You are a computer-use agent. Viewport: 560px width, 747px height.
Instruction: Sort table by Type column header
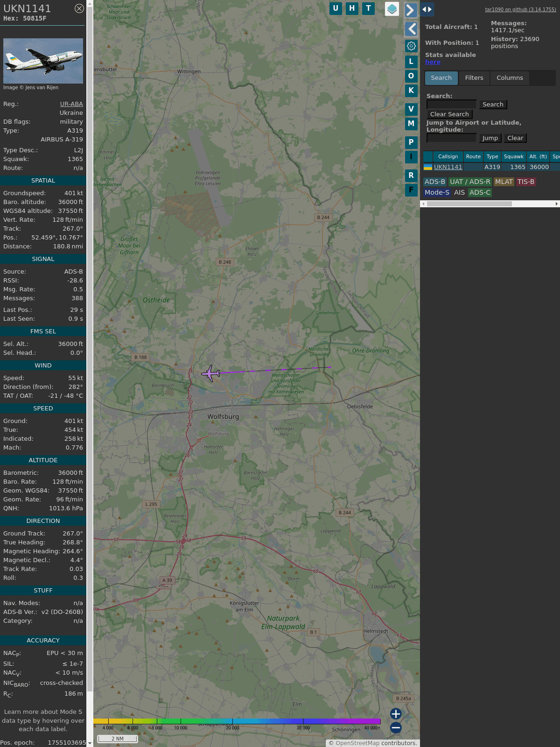coord(492,157)
